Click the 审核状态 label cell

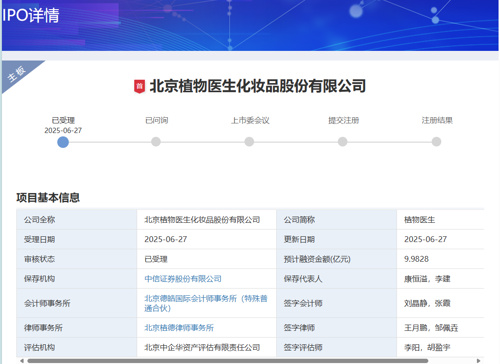click(77, 259)
